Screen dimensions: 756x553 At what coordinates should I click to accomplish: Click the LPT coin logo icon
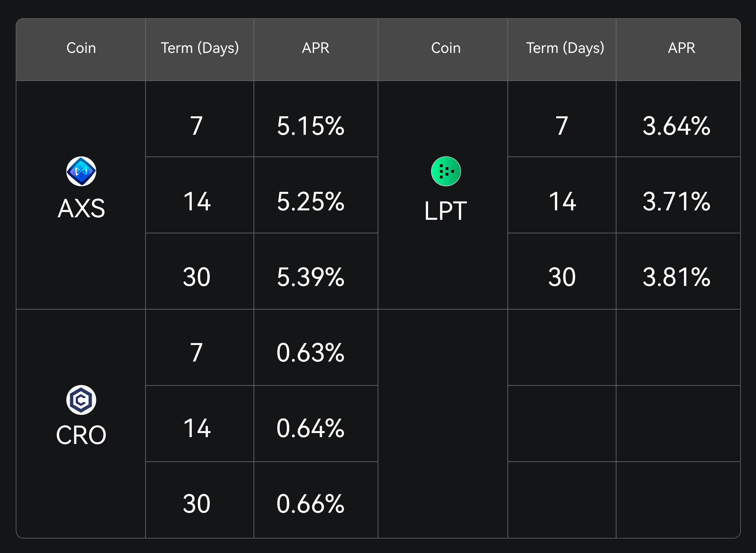[x=446, y=171]
